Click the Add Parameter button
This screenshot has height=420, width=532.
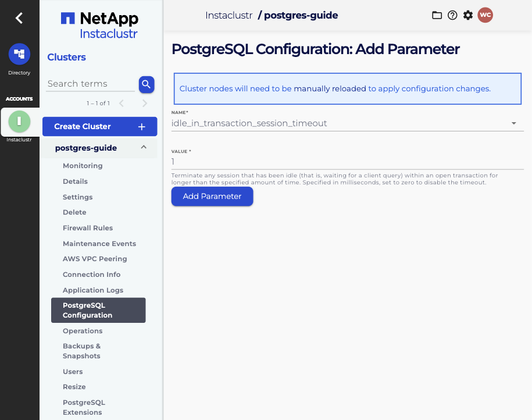tap(212, 197)
